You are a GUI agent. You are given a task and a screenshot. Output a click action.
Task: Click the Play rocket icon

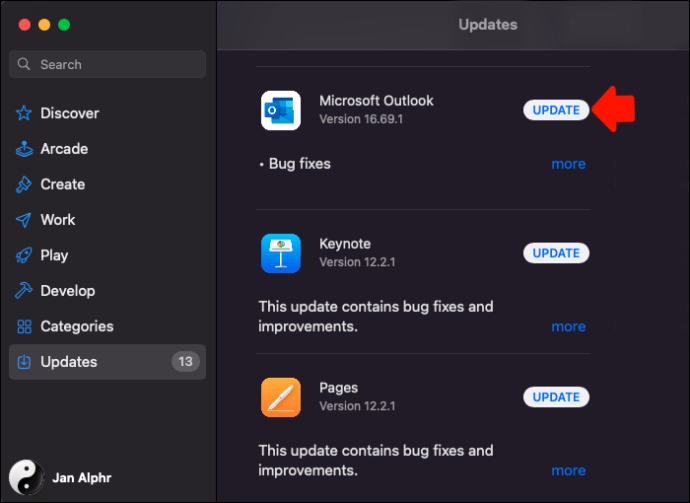pyautogui.click(x=24, y=255)
